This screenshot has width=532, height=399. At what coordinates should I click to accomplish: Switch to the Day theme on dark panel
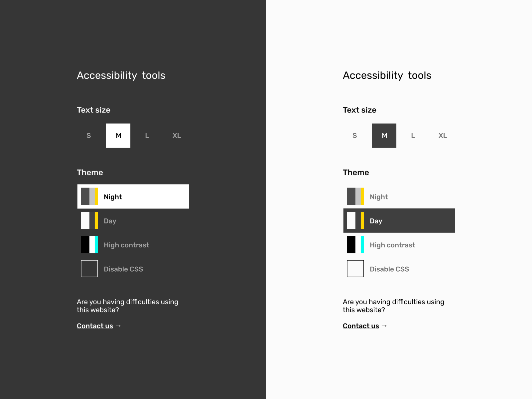pos(110,221)
